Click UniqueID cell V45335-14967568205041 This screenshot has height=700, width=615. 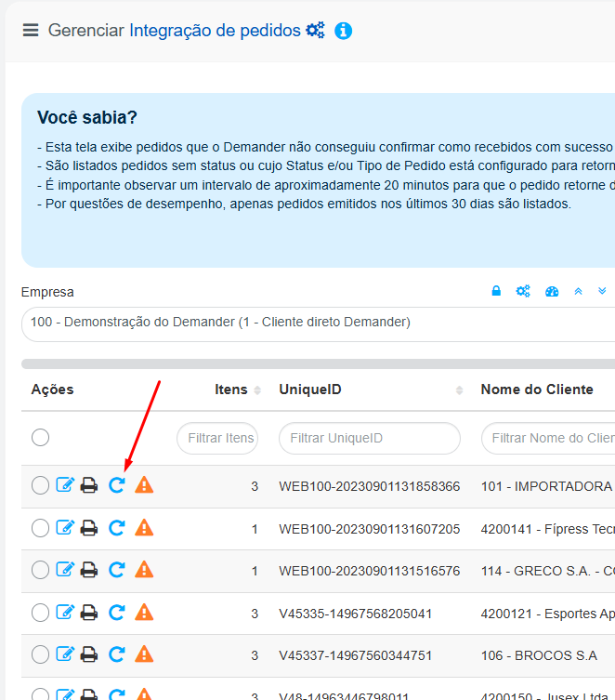pyautogui.click(x=356, y=614)
